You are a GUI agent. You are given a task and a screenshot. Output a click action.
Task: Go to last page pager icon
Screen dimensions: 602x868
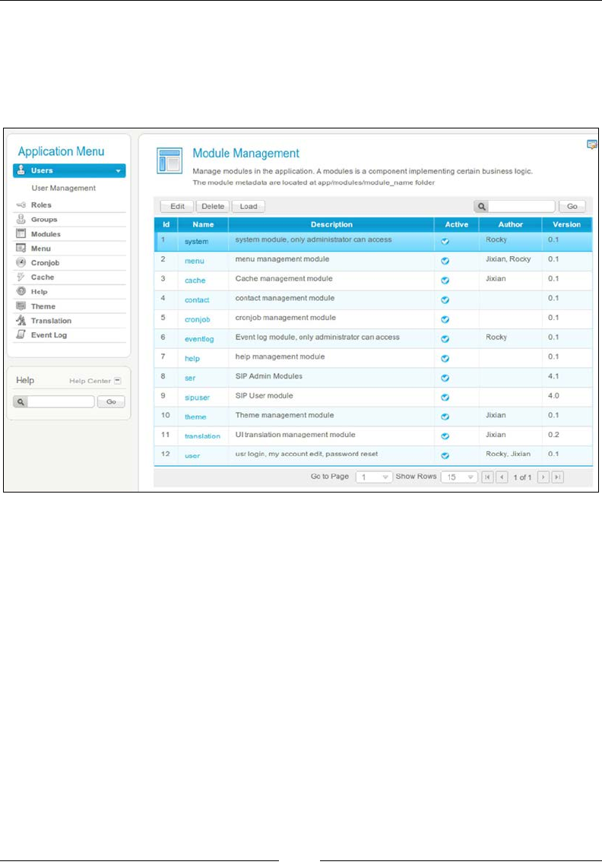[x=558, y=477]
